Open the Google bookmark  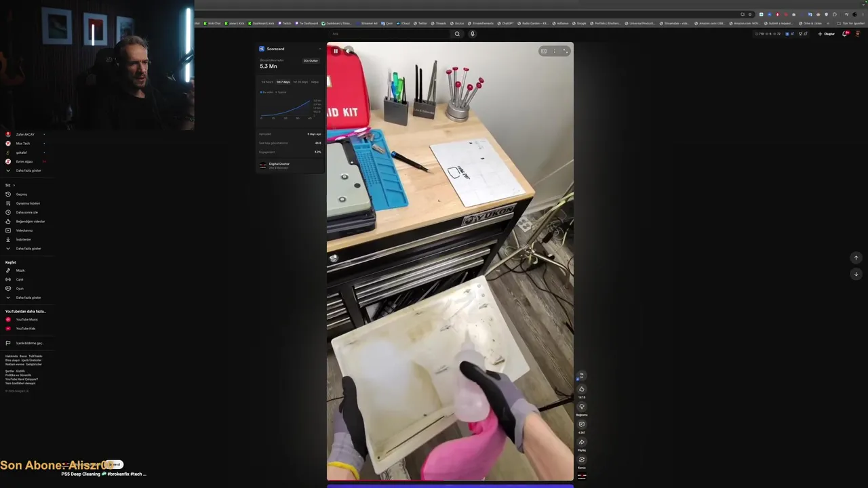[579, 23]
